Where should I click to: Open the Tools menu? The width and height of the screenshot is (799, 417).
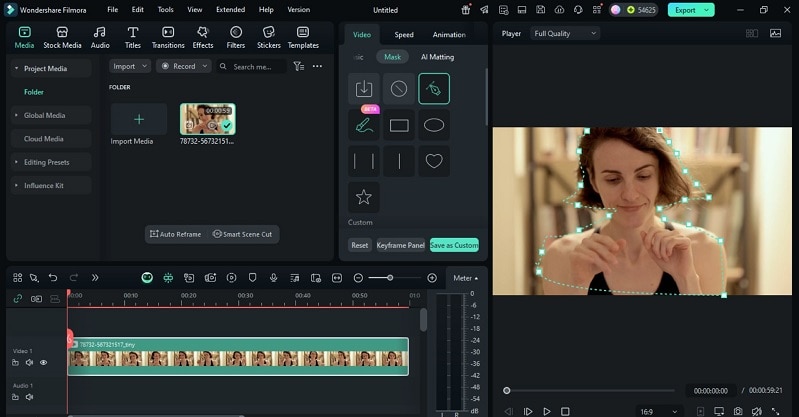165,9
